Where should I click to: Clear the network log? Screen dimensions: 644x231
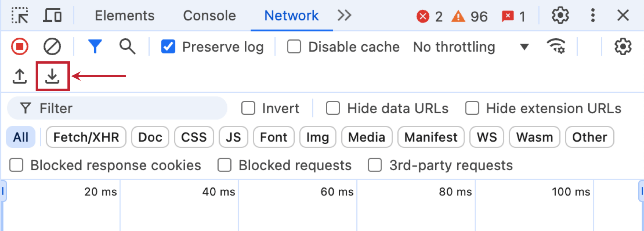(53, 47)
